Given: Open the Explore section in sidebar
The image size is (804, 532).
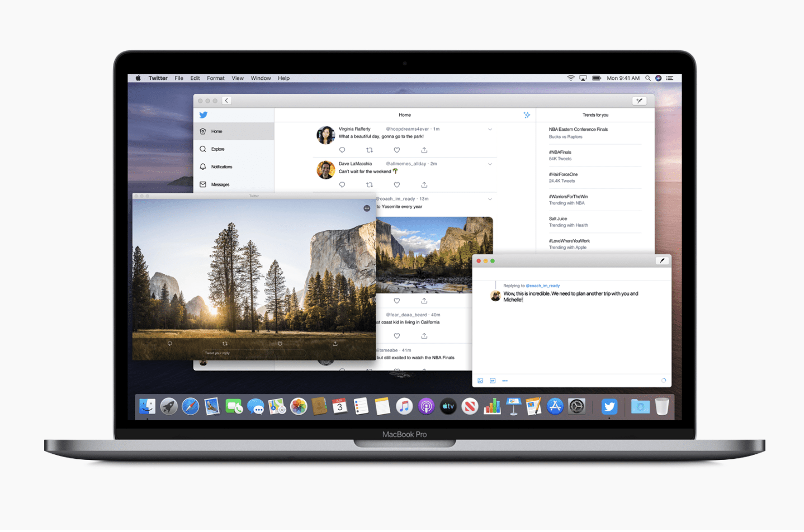Looking at the screenshot, I should (x=234, y=149).
